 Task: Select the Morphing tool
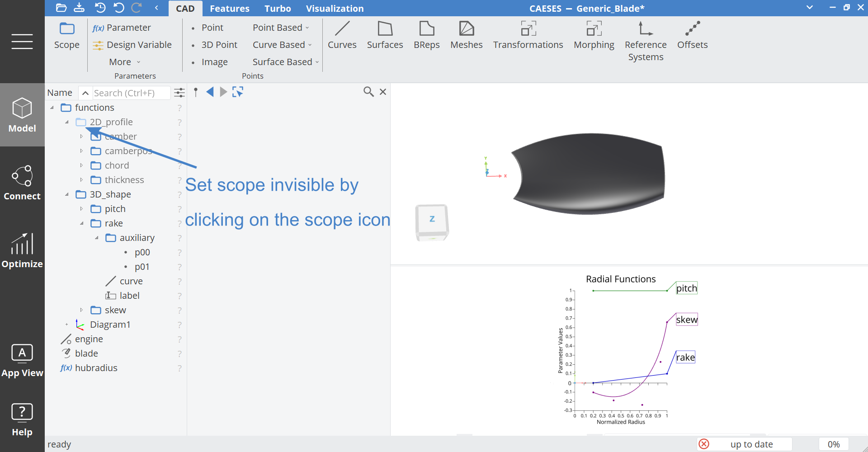click(x=594, y=35)
